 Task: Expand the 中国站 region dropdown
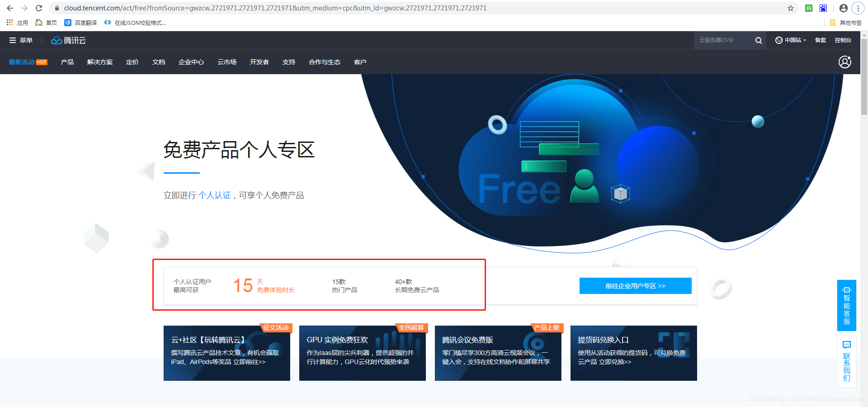tap(791, 40)
